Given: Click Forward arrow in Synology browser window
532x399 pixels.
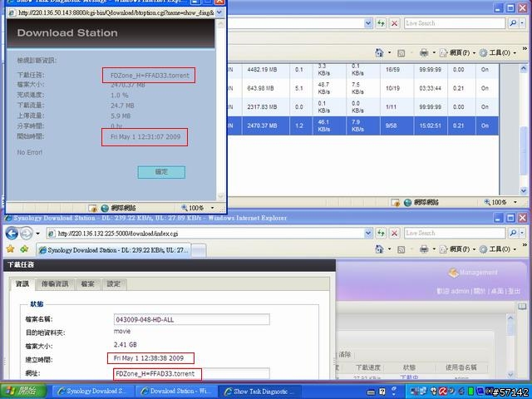Looking at the screenshot, I should click(x=26, y=234).
